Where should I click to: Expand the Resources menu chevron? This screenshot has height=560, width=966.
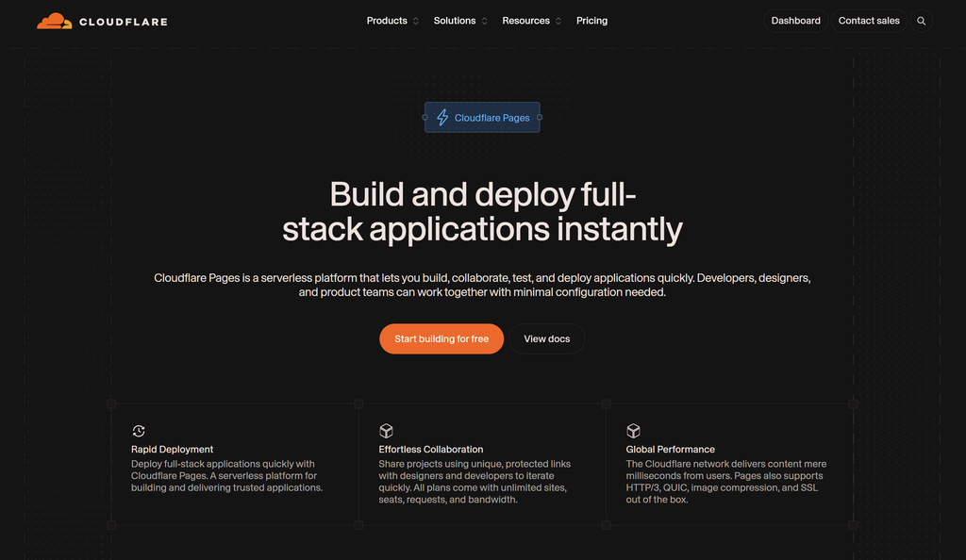[x=558, y=21]
